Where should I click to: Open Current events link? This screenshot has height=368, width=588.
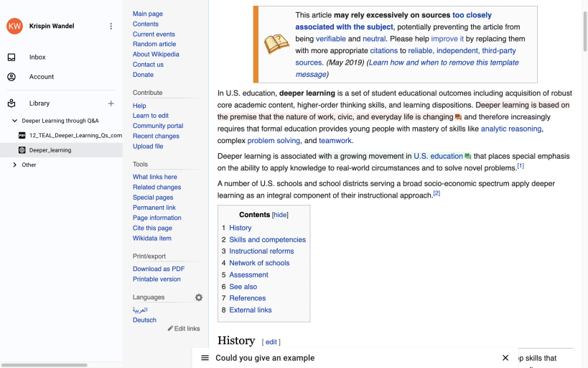point(154,34)
